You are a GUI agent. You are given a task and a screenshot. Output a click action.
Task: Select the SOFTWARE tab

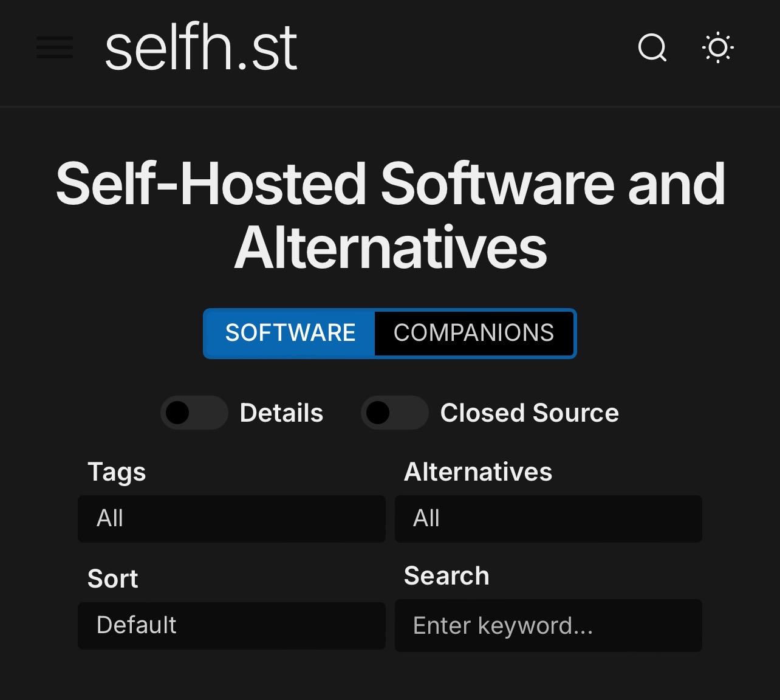pyautogui.click(x=290, y=333)
